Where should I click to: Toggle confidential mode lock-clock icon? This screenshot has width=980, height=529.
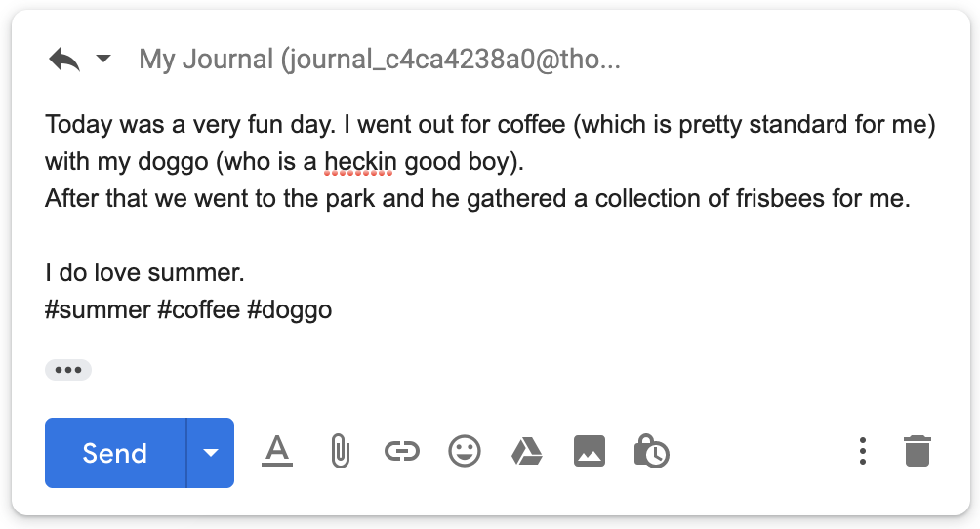(x=651, y=451)
